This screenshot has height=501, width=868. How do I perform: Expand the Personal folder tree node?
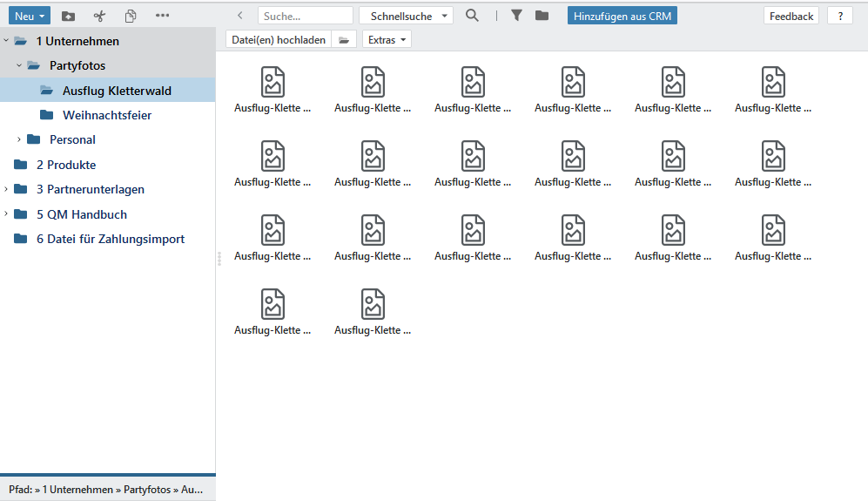[19, 139]
